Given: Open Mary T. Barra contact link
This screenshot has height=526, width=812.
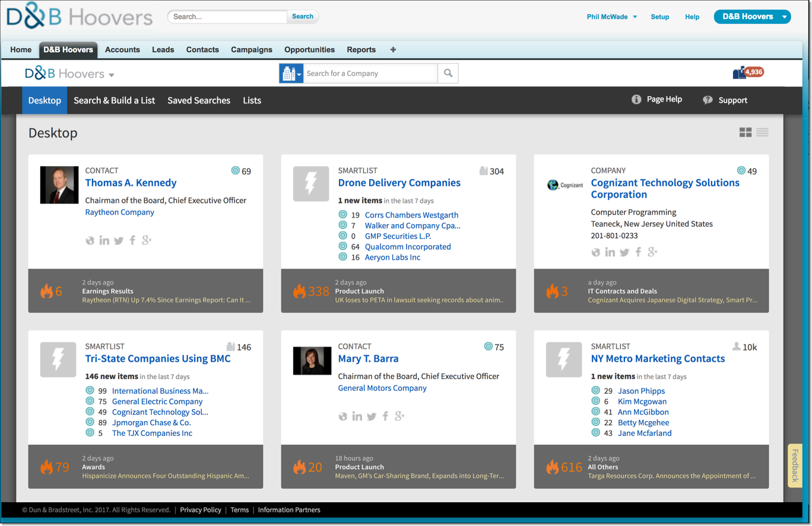Looking at the screenshot, I should (368, 359).
